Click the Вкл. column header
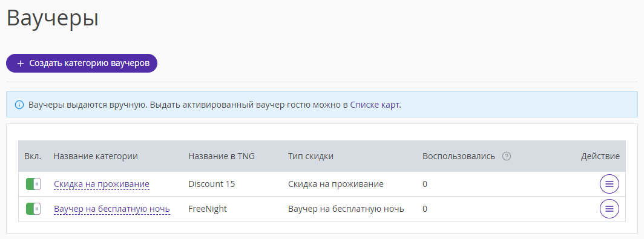 [33, 156]
